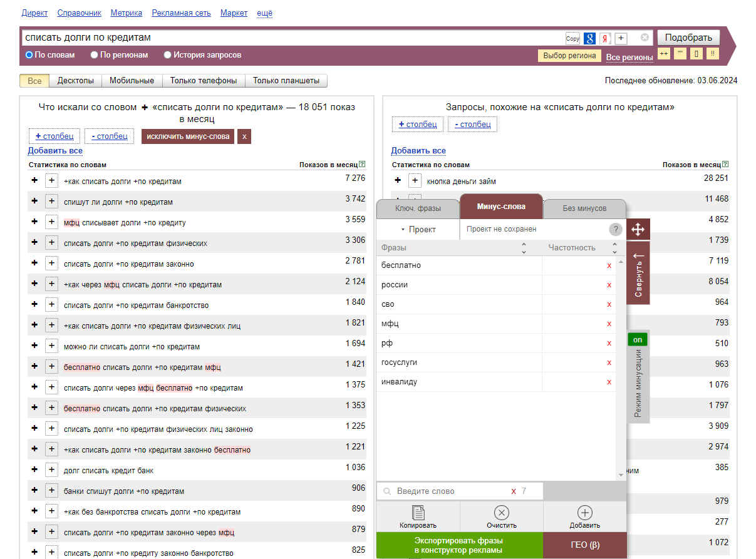The image size is (756, 559).
Task: Select 'Все' device tab
Action: coord(34,81)
